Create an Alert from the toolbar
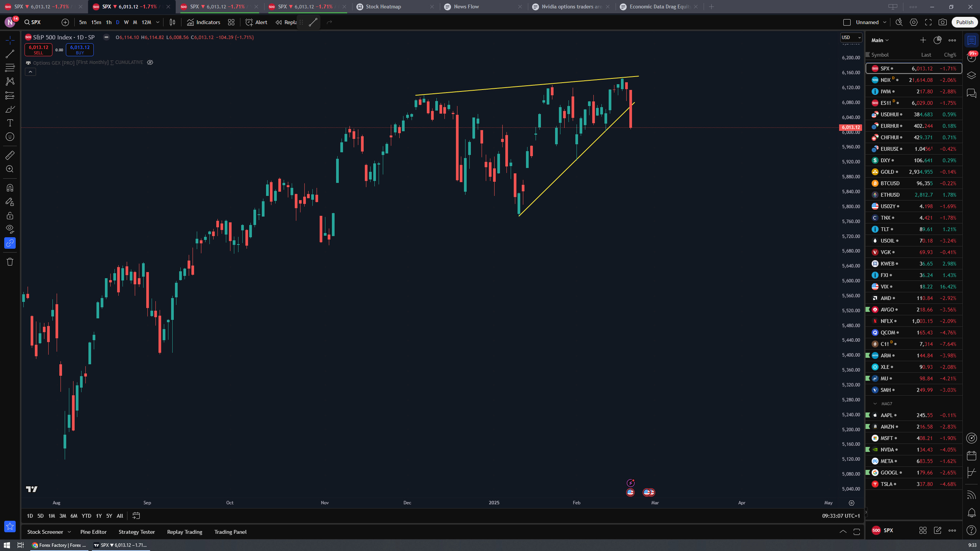 pos(256,22)
